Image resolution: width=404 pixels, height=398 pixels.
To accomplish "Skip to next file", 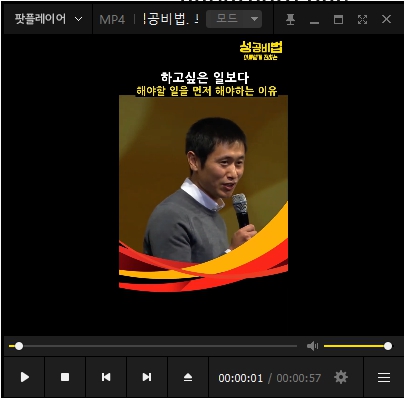I will pyautogui.click(x=147, y=377).
